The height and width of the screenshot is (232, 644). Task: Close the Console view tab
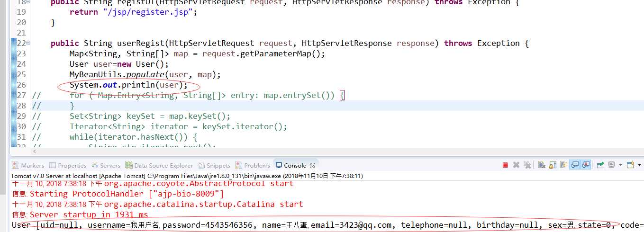click(312, 165)
